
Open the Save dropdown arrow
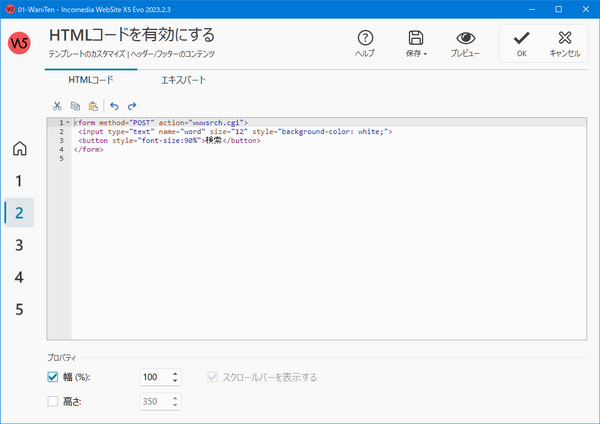pos(425,54)
